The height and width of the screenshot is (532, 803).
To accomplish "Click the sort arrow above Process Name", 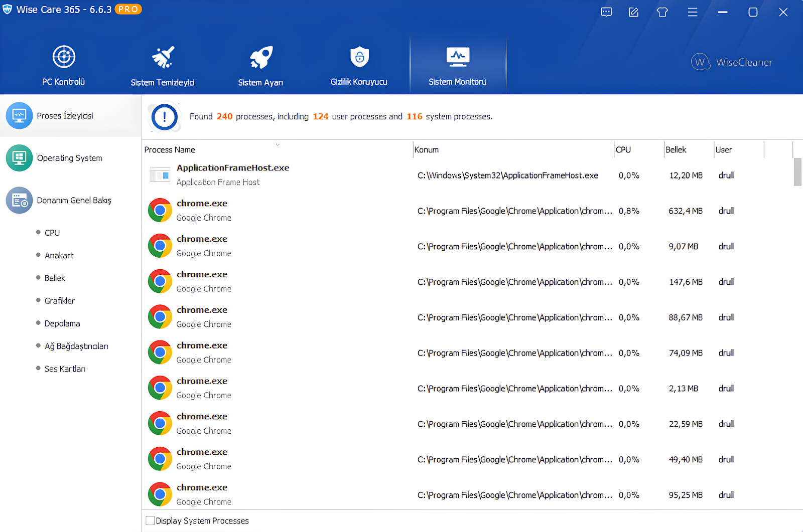I will tap(278, 144).
